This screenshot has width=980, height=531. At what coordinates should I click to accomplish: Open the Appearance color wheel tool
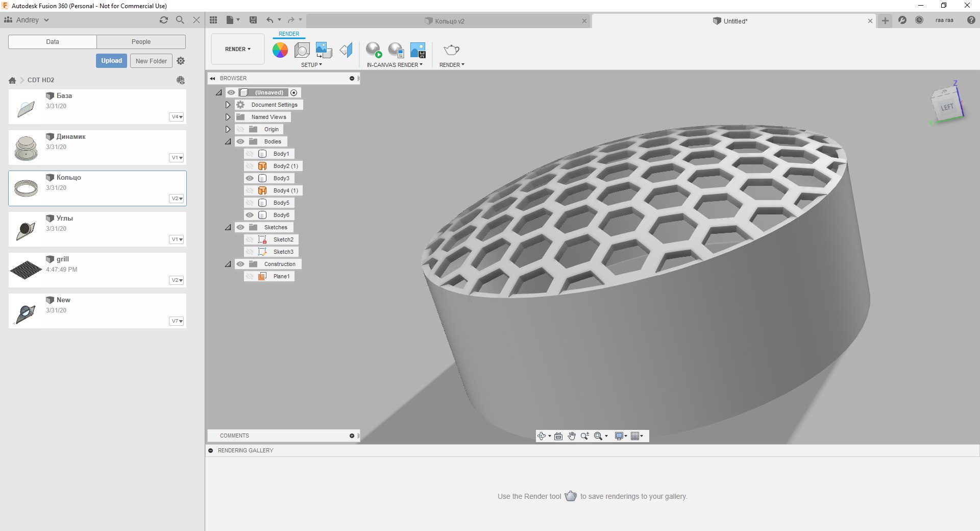[x=280, y=50]
